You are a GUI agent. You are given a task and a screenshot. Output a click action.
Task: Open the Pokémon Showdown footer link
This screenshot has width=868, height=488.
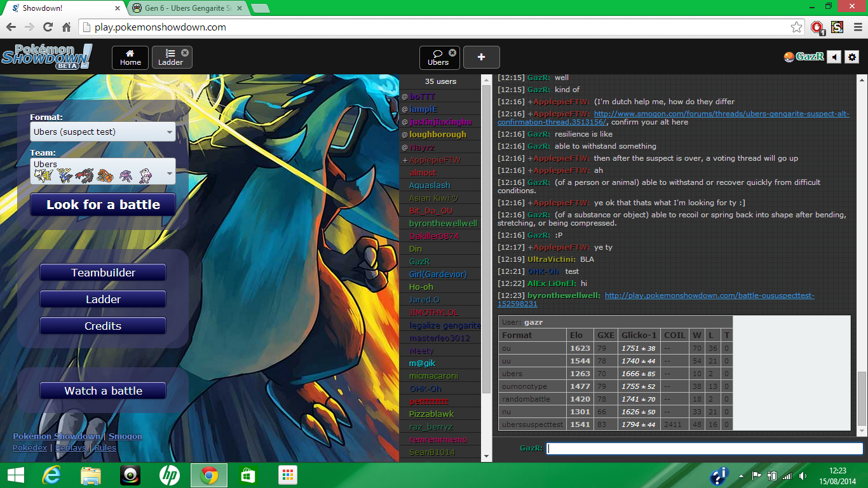57,437
